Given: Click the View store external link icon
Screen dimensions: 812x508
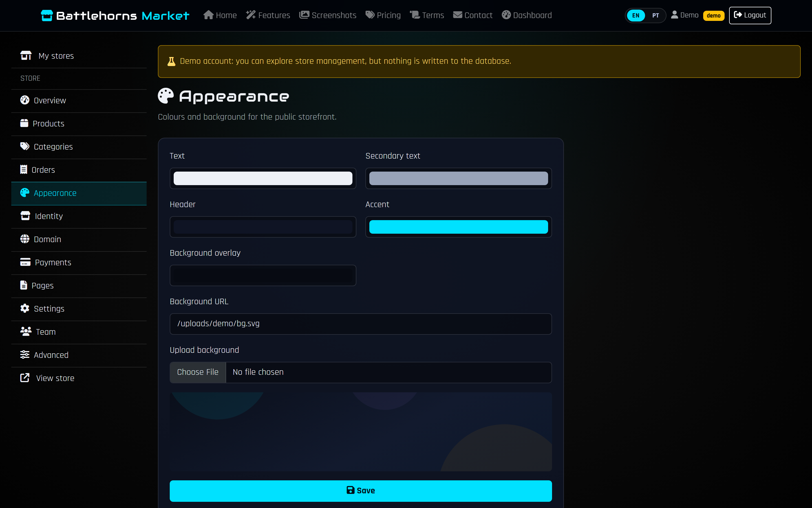Looking at the screenshot, I should point(25,378).
